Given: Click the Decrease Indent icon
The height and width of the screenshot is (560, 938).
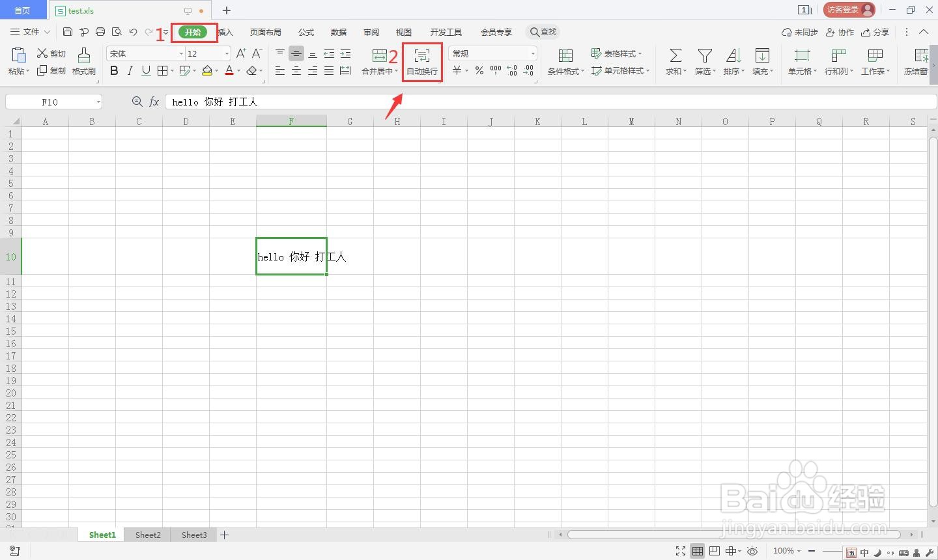Looking at the screenshot, I should [329, 53].
